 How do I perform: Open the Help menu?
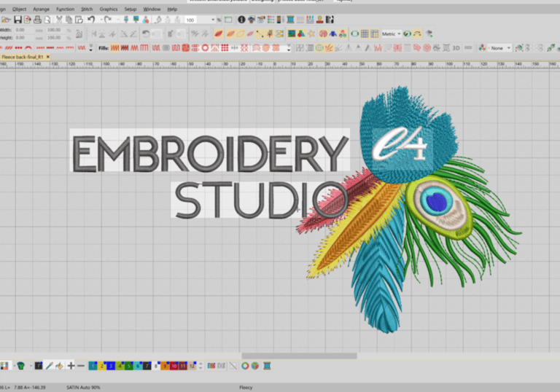(x=172, y=9)
